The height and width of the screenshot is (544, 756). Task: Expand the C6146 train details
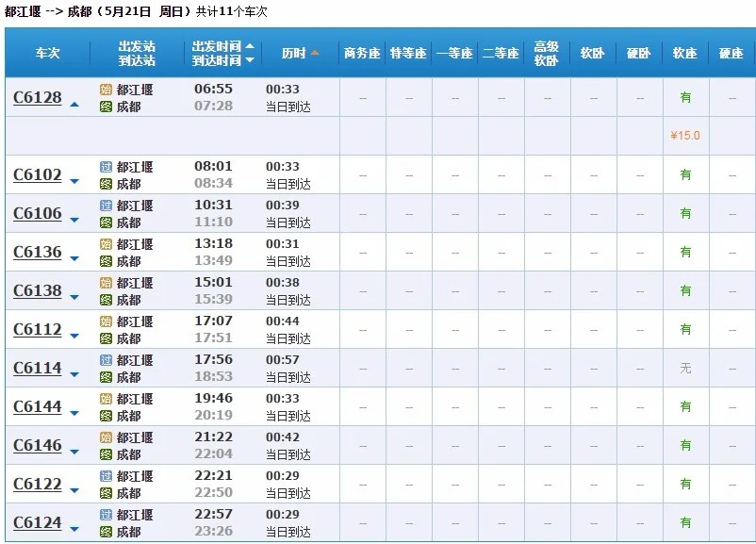point(74,452)
